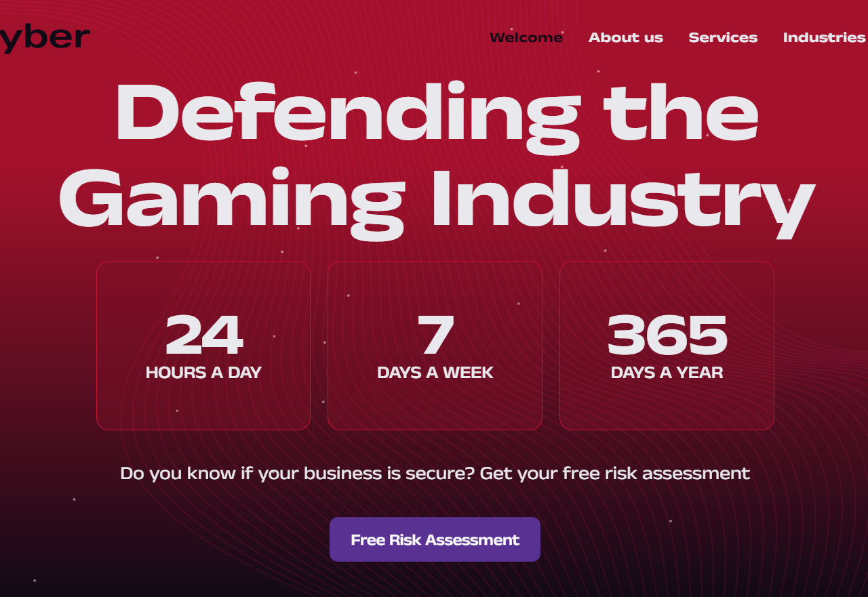Select the DAYS A WEEK label

coord(435,373)
